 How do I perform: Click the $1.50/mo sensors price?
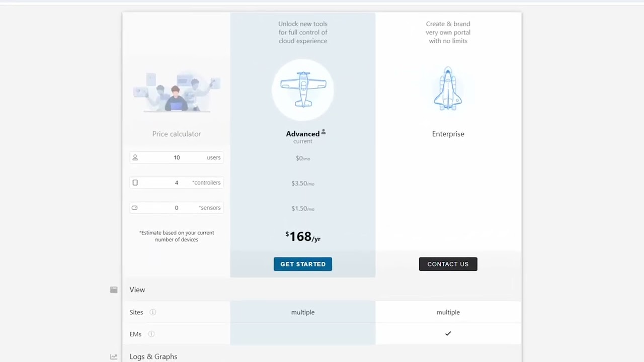click(x=303, y=209)
